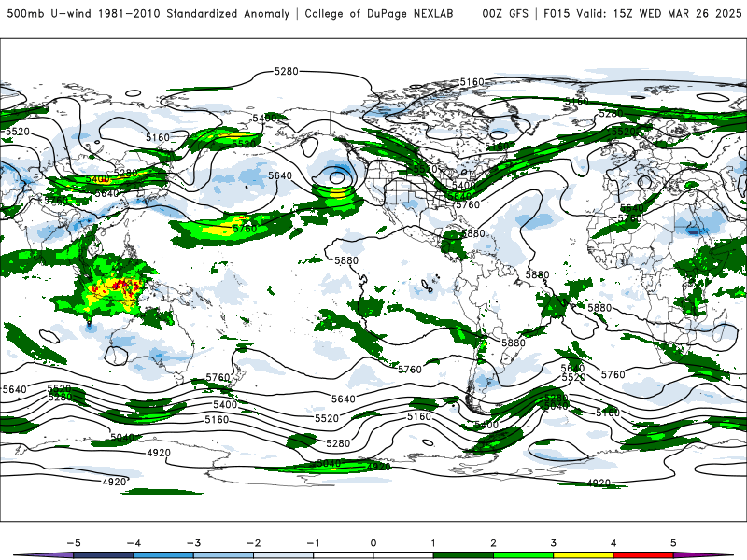Select the -3 colorbar tick label
This screenshot has width=747, height=560.
[x=193, y=543]
